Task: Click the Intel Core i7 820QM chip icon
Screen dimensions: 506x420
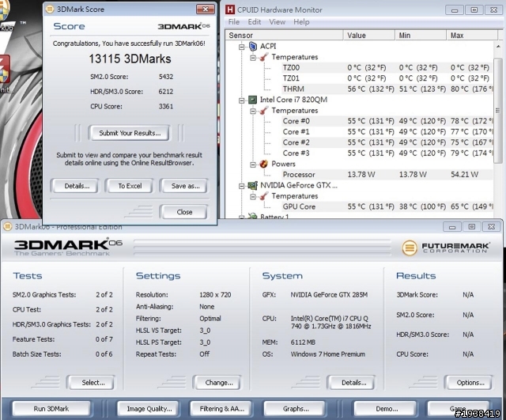Action: click(252, 100)
